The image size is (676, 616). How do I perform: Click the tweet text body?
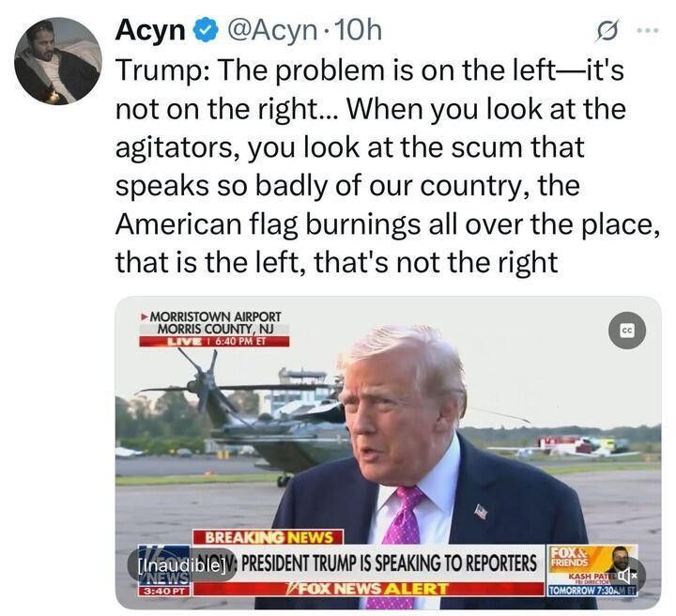pyautogui.click(x=387, y=166)
